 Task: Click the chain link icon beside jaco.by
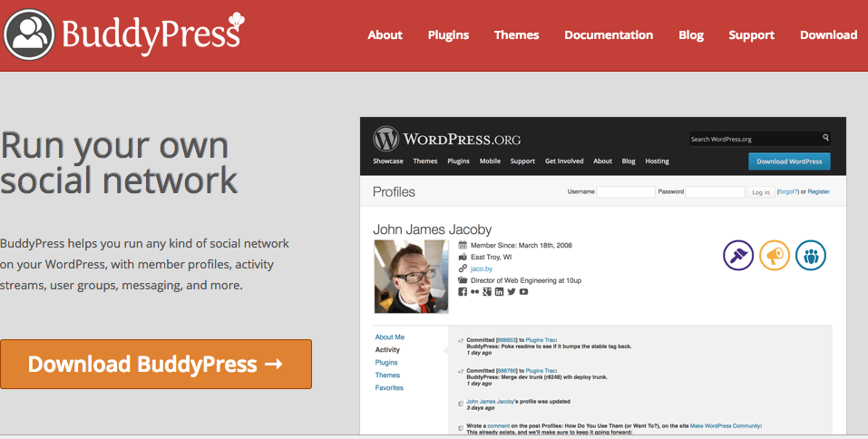(463, 268)
